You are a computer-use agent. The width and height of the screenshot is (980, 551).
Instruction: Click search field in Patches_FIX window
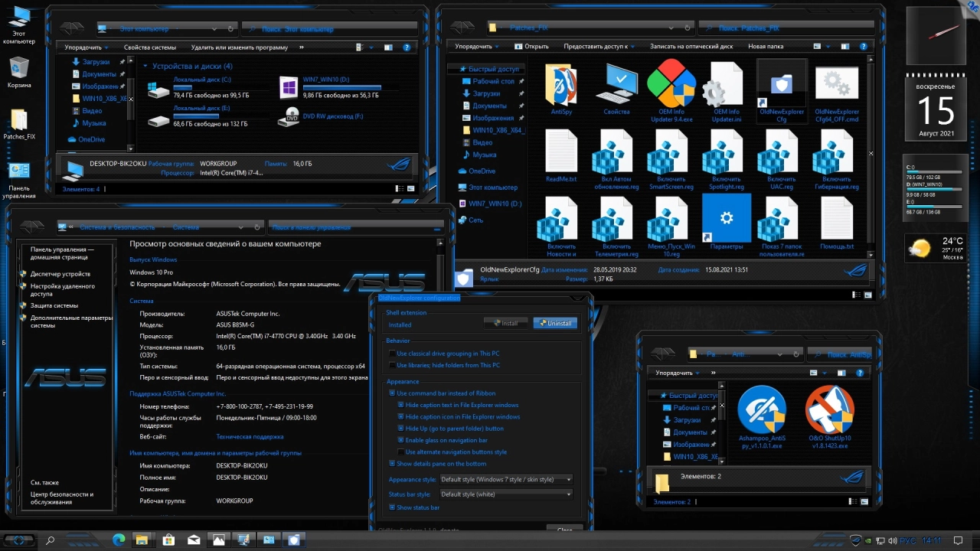(x=786, y=28)
